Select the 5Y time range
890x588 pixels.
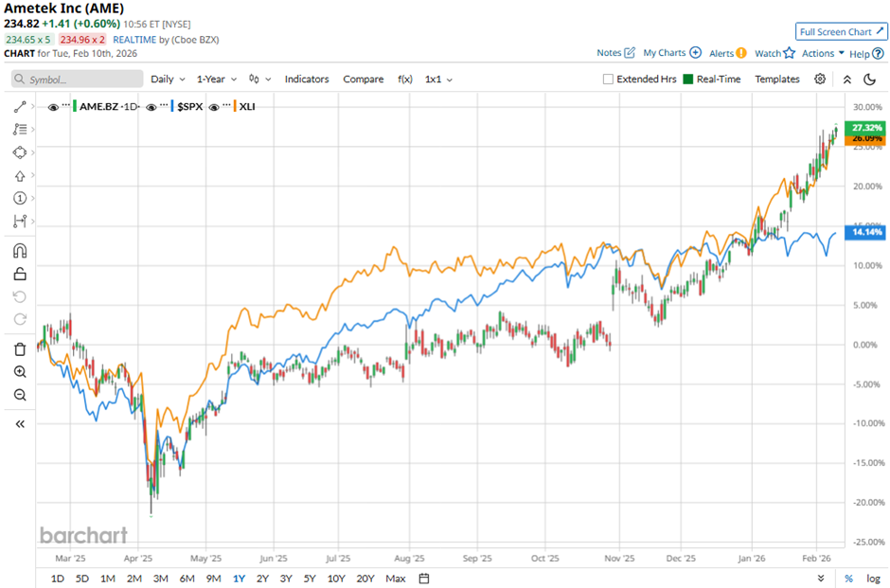(310, 579)
